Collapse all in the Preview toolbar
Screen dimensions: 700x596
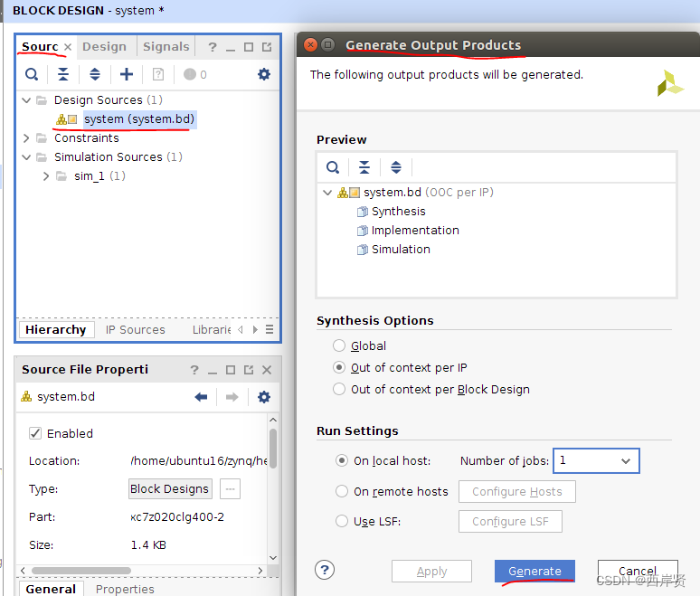(364, 167)
